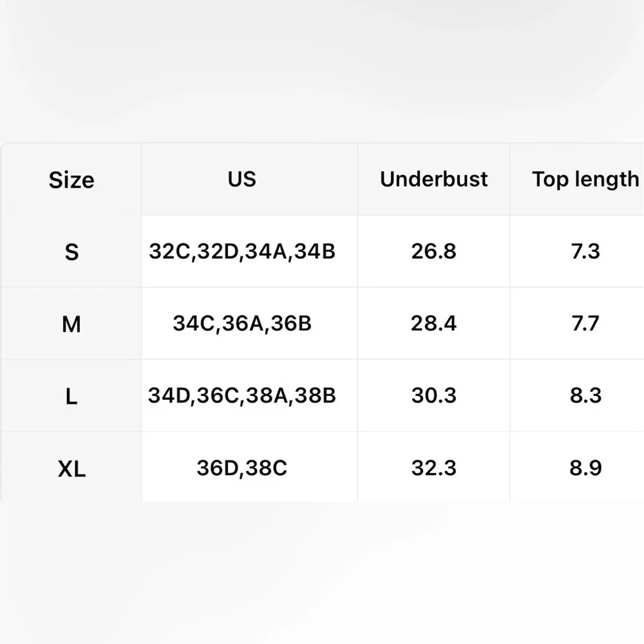Click the Underbust column header
The image size is (644, 644).
[433, 179]
